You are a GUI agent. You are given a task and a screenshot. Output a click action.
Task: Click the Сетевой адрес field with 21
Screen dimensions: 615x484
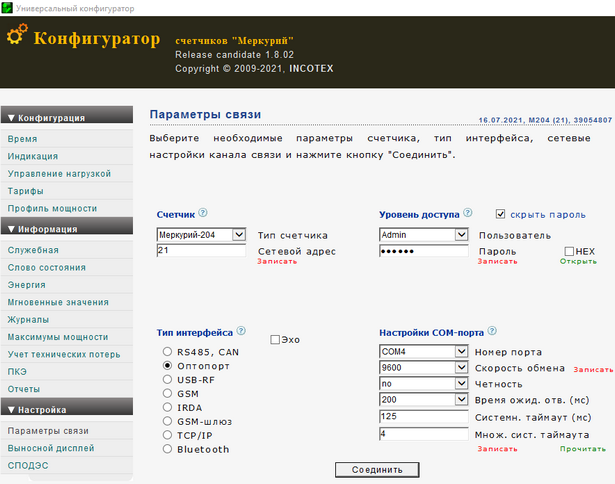[x=201, y=250]
